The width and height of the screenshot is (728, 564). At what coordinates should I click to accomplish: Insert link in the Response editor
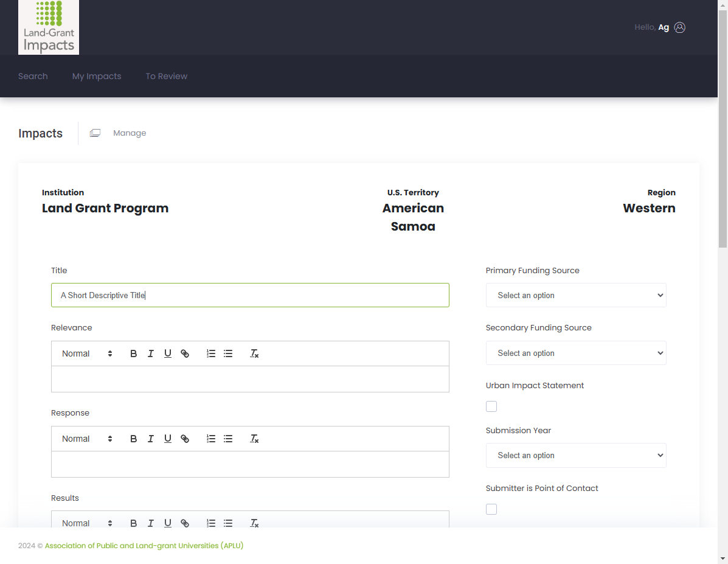(185, 439)
